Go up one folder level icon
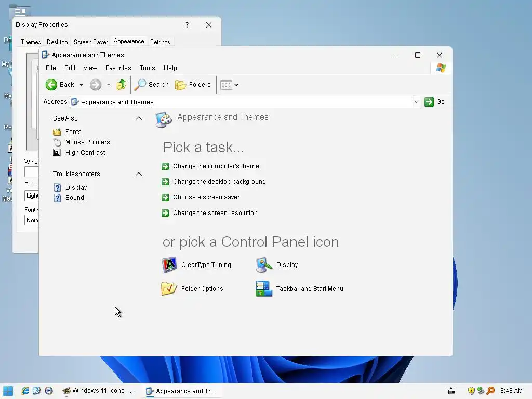Image resolution: width=532 pixels, height=399 pixels. click(122, 85)
